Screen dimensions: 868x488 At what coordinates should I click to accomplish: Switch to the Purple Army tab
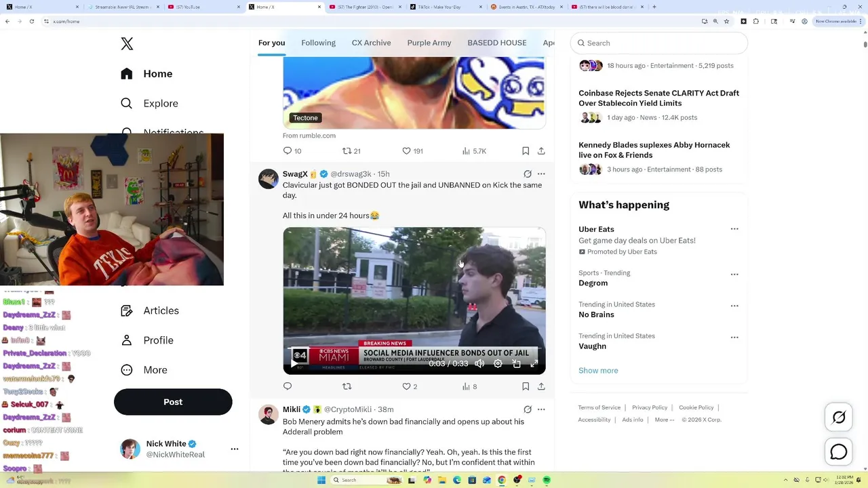429,43
